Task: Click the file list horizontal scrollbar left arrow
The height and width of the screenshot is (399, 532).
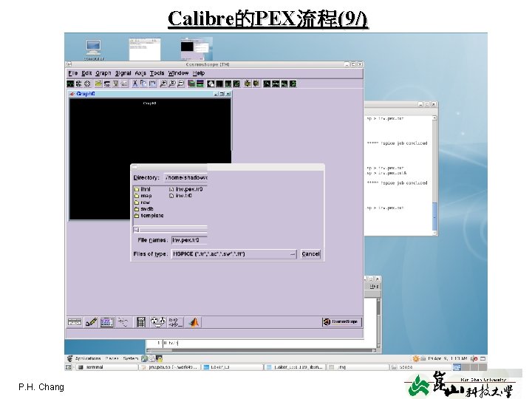Action: (137, 230)
